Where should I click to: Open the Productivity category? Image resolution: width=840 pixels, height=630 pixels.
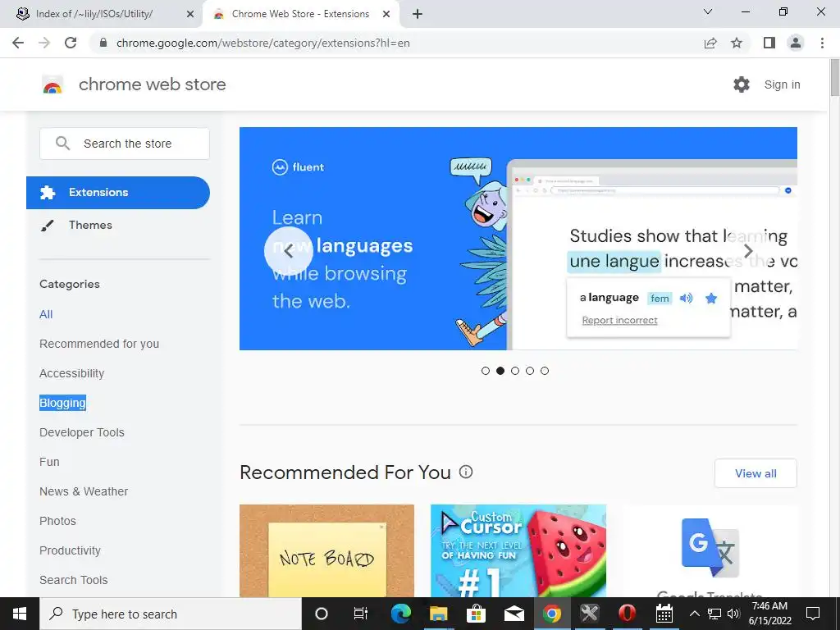tap(71, 550)
